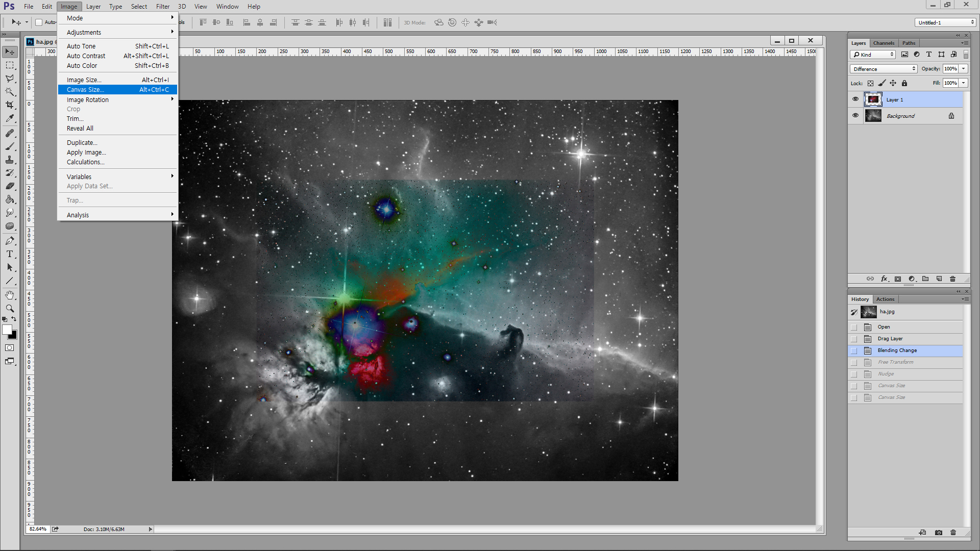Toggle layer filtering switch in Layers panel

point(966,55)
